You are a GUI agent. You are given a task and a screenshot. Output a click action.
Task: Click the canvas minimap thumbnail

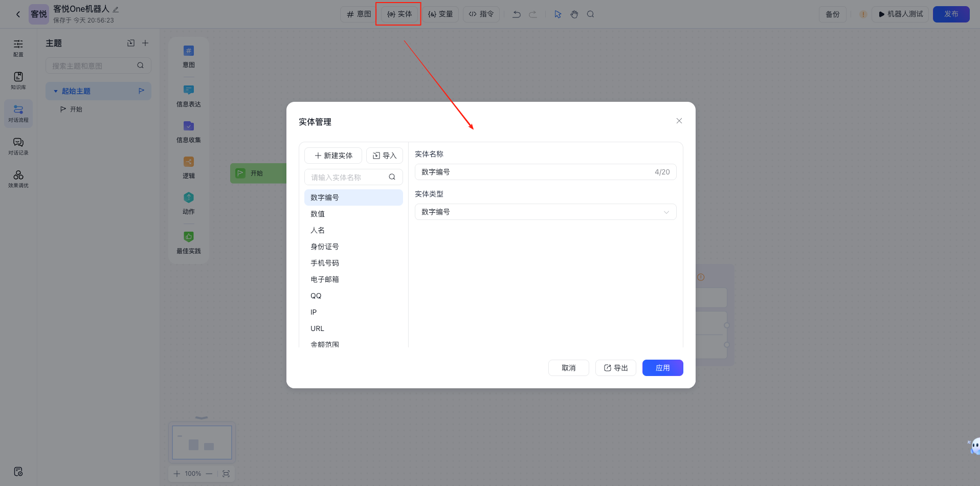tap(202, 443)
